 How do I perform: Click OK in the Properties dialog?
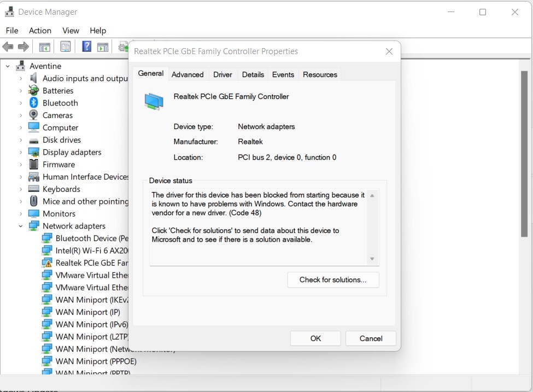315,338
